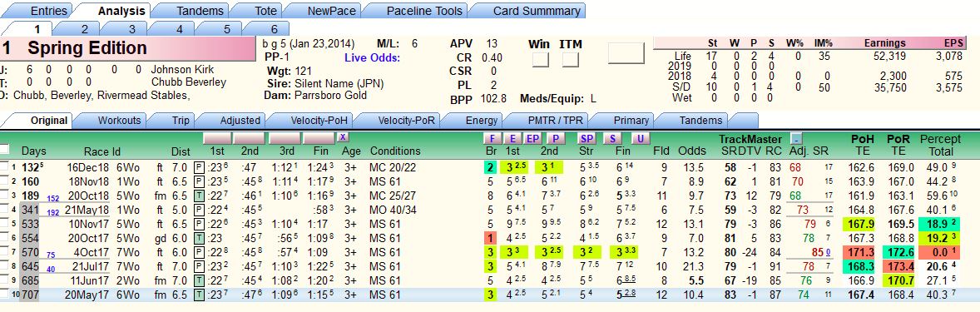Click the T surface box in the 20Oct18 row
Image resolution: width=980 pixels, height=312 pixels.
[x=199, y=195]
